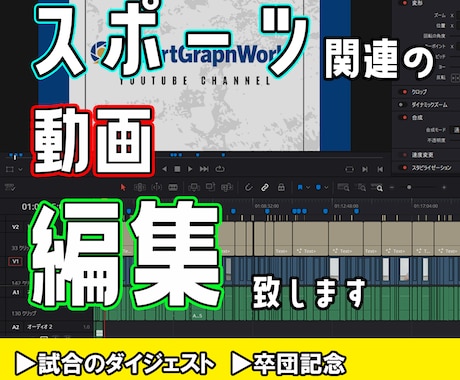This screenshot has width=460, height=380.
Task: Click the match frame icon under viewer
Action: 349,169
